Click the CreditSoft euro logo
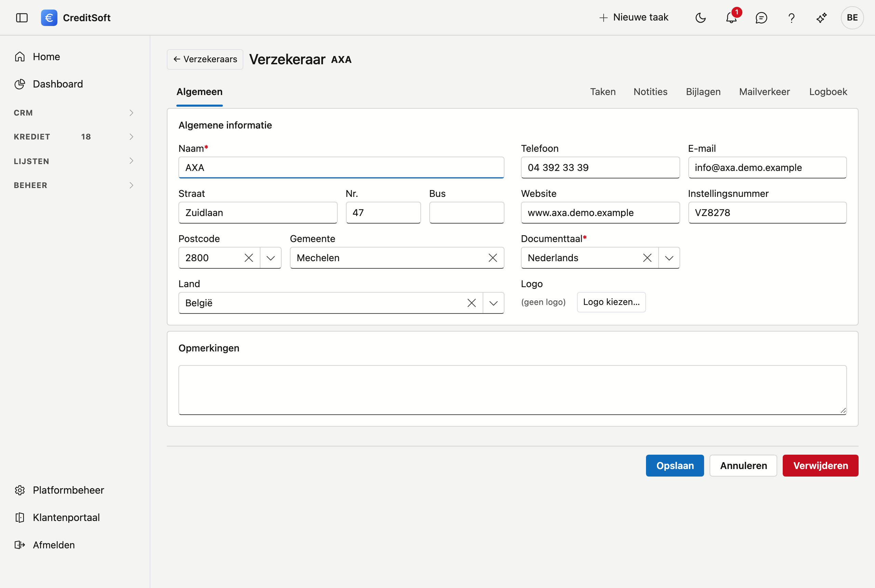The image size is (875, 588). (49, 18)
